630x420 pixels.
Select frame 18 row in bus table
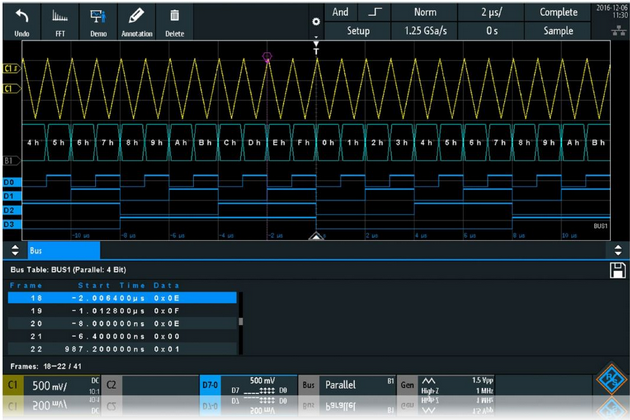[122, 298]
